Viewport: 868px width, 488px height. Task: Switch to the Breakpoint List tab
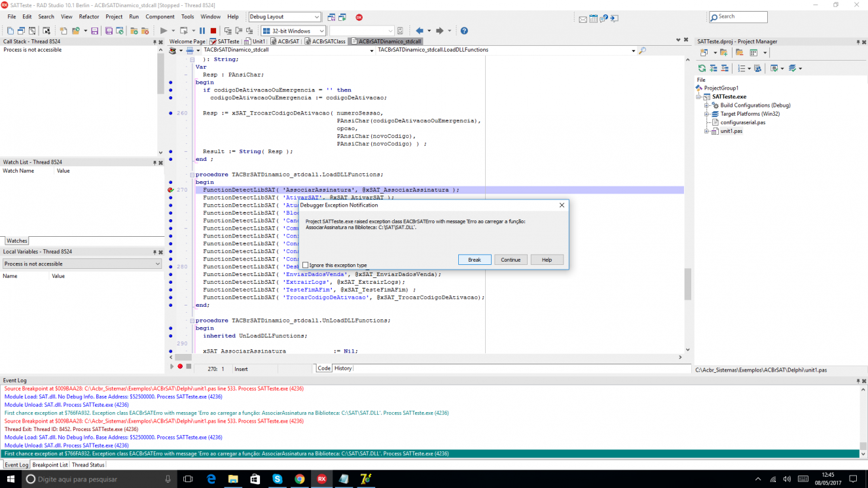click(50, 465)
